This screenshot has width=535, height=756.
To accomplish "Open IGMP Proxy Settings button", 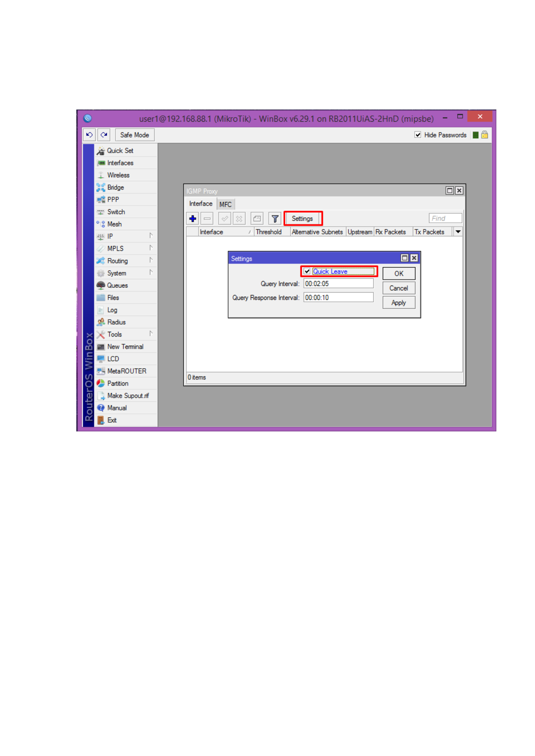I will point(302,219).
